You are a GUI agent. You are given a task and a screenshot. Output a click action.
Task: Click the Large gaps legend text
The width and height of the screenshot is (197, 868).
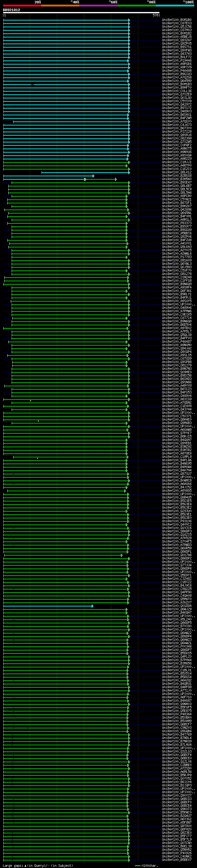[x=13, y=865]
